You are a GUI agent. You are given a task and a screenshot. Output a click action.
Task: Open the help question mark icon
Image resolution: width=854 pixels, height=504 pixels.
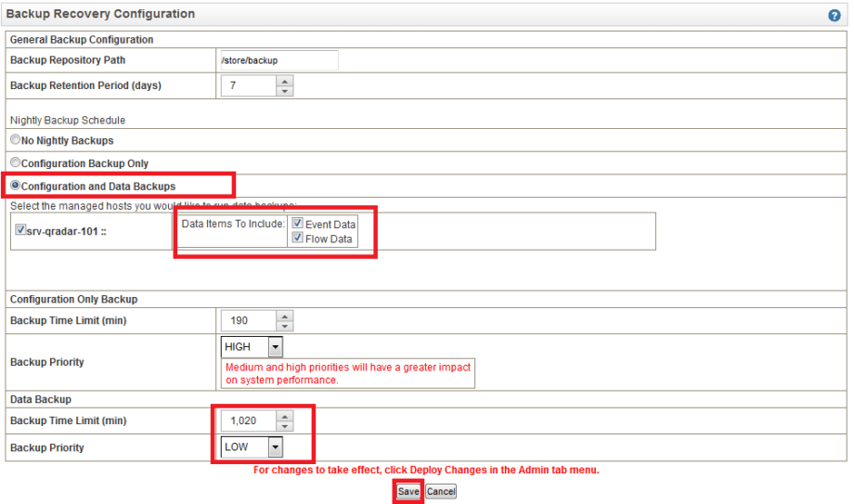pos(834,16)
